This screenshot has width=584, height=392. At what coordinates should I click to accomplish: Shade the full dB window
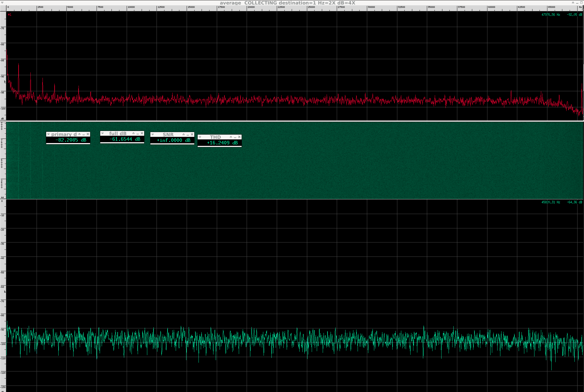click(x=133, y=133)
